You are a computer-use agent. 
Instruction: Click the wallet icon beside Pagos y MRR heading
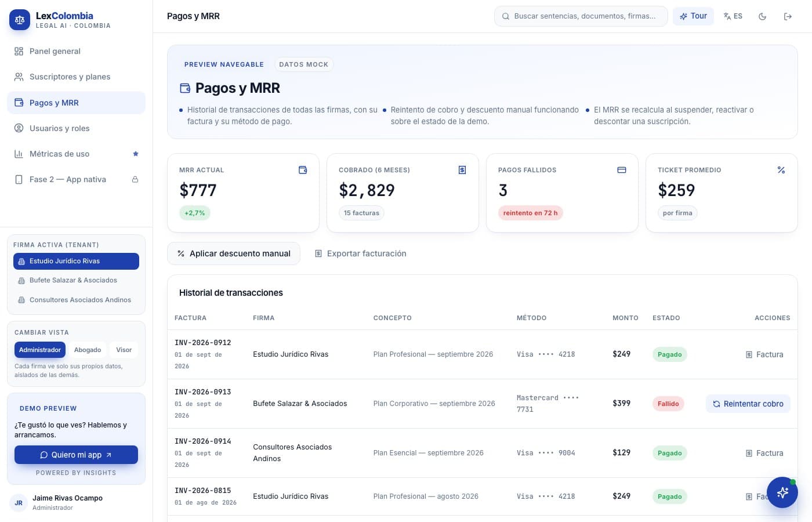click(x=185, y=88)
